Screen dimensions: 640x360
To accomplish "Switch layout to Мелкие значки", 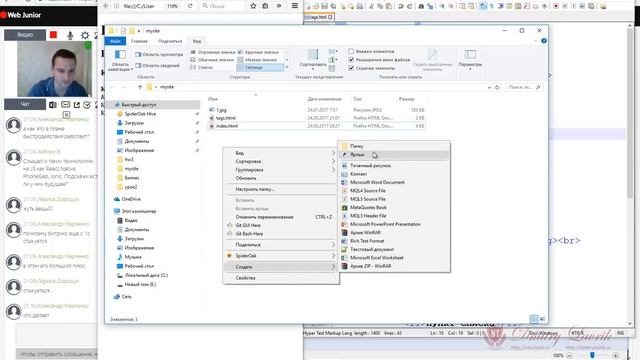I will [x=258, y=60].
